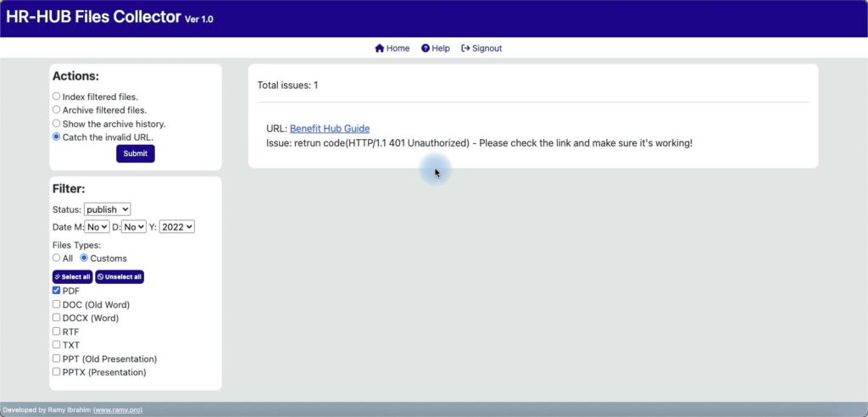The height and width of the screenshot is (417, 868).
Task: Uncheck the PDF checkbox
Action: [x=56, y=290]
